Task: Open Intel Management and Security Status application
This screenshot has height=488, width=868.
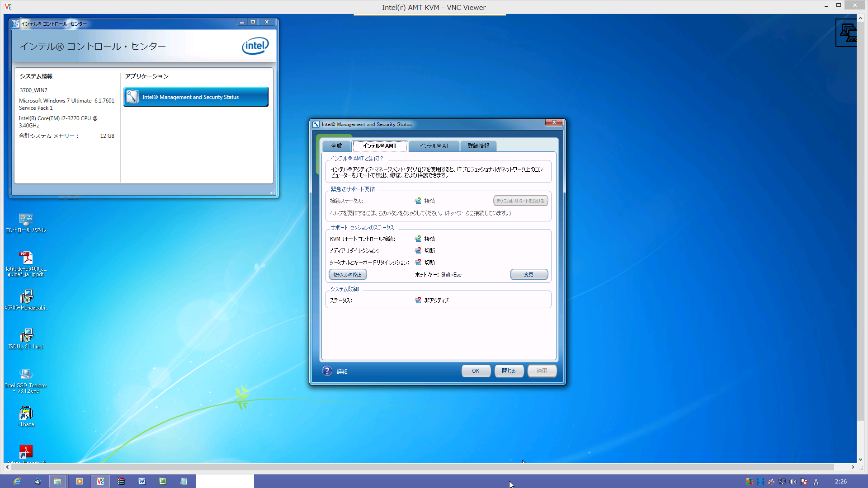Action: pyautogui.click(x=196, y=97)
